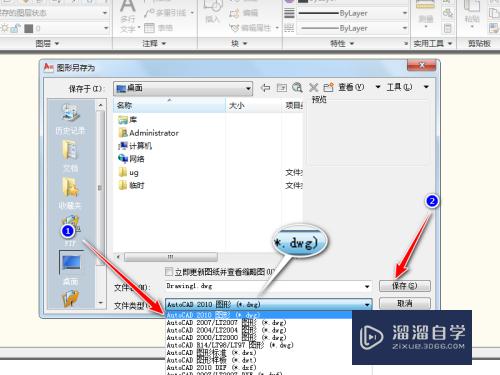The width and height of the screenshot is (500, 375).
Task: Click the 多重引线 leader icon
Action: [149, 13]
